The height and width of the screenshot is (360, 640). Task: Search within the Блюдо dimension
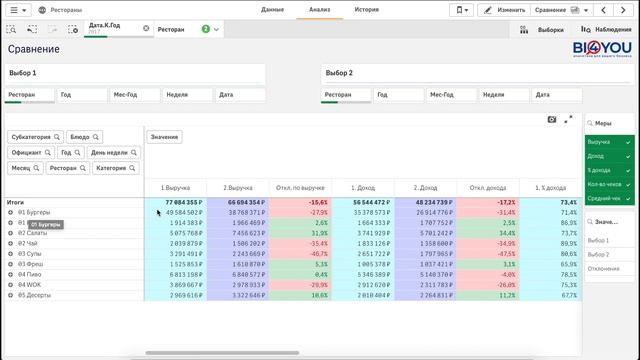[x=96, y=137]
